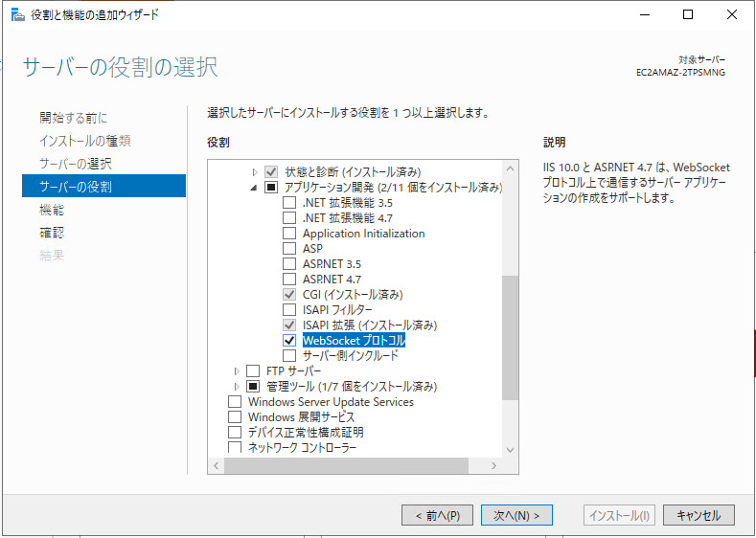
Task: Check the .NET 拡張機能 4.7 checkbox
Action: 289,218
